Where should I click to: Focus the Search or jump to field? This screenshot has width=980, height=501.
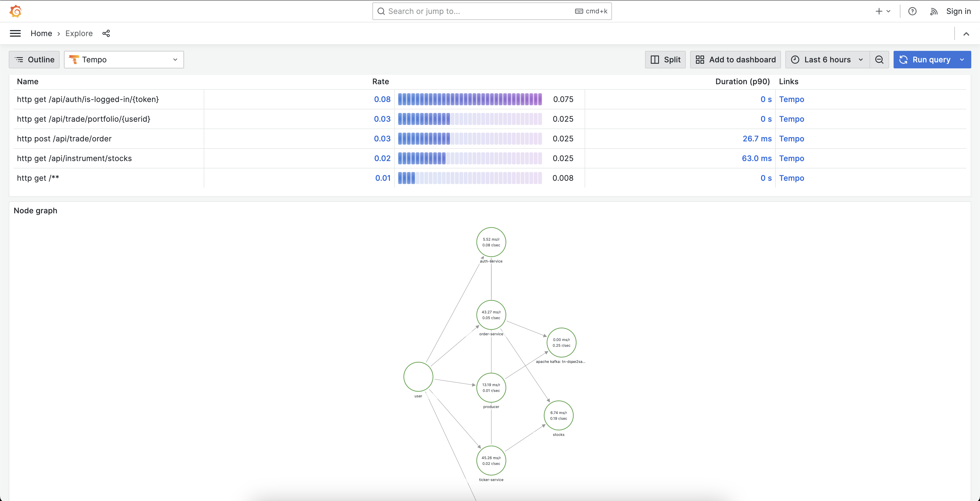tap(479, 11)
